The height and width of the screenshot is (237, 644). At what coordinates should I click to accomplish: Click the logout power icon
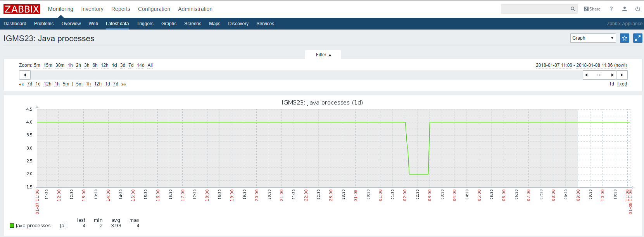(637, 9)
